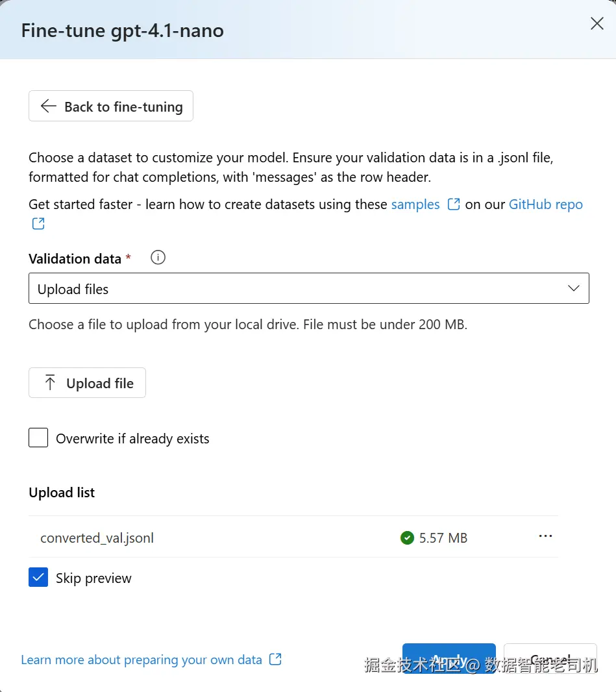This screenshot has height=692, width=616.
Task: Click the upload arrow icon on Upload file
Action: pos(50,382)
